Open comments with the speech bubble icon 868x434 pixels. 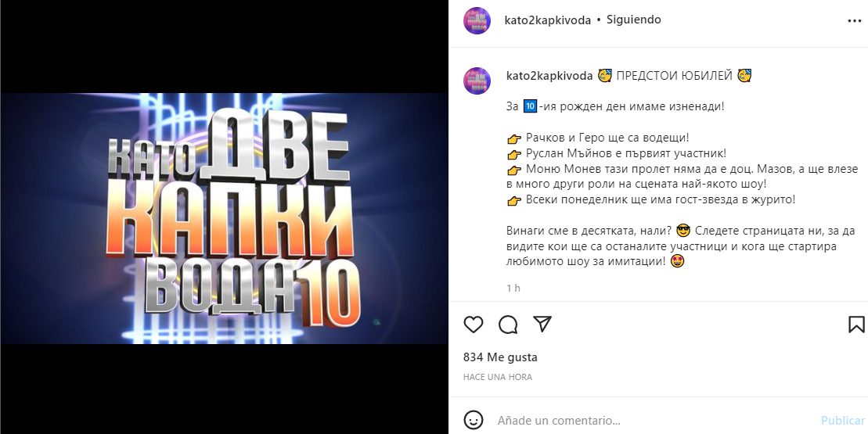tap(508, 325)
